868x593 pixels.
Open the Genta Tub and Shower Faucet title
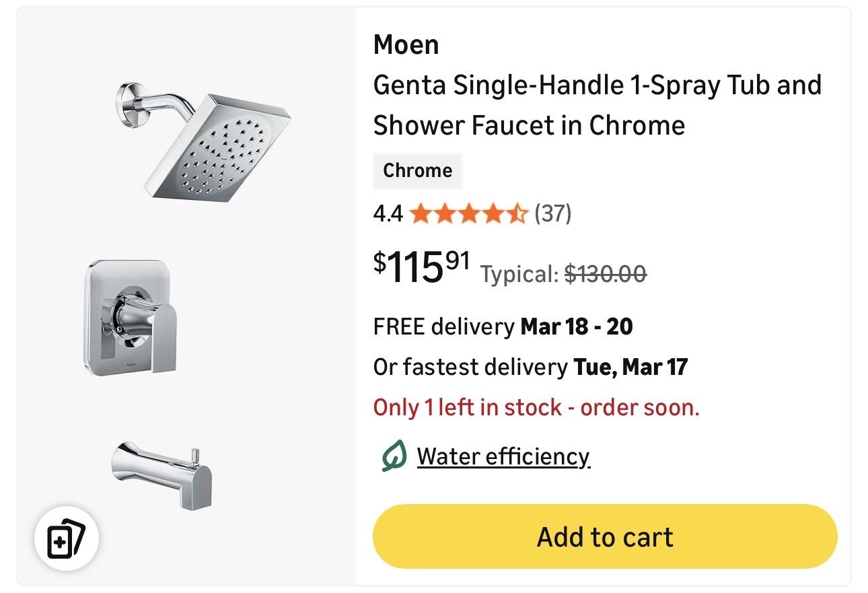click(597, 105)
